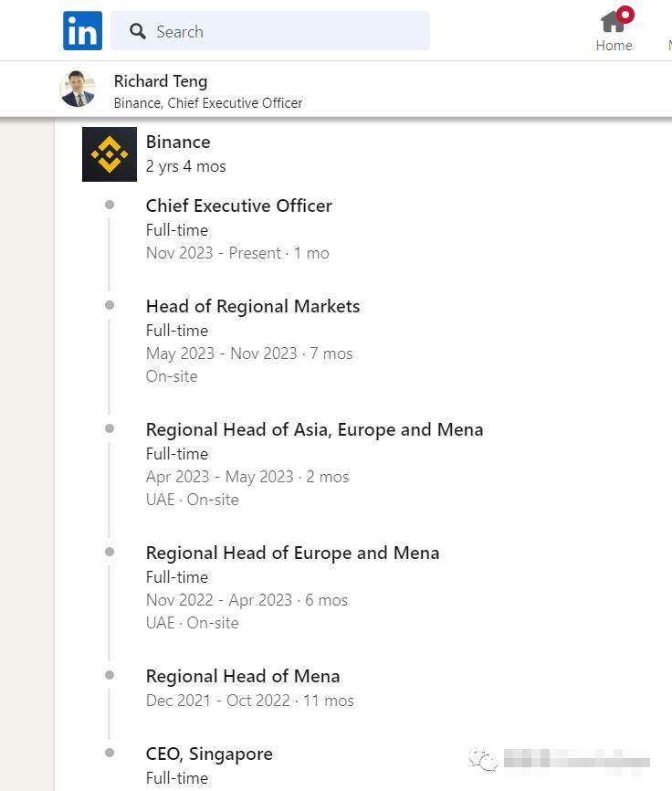Open Home via the house icon
The height and width of the screenshot is (791, 672).
[x=613, y=22]
